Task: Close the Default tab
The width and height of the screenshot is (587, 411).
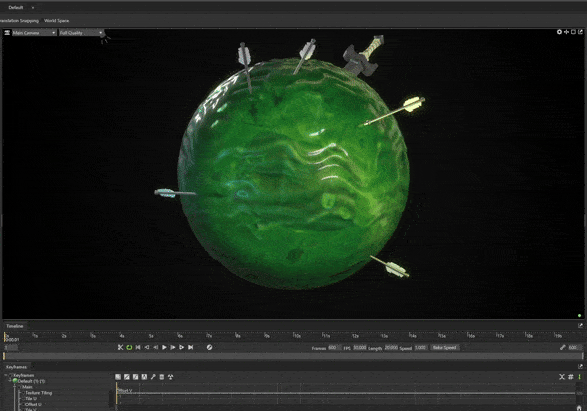Action: (x=33, y=7)
